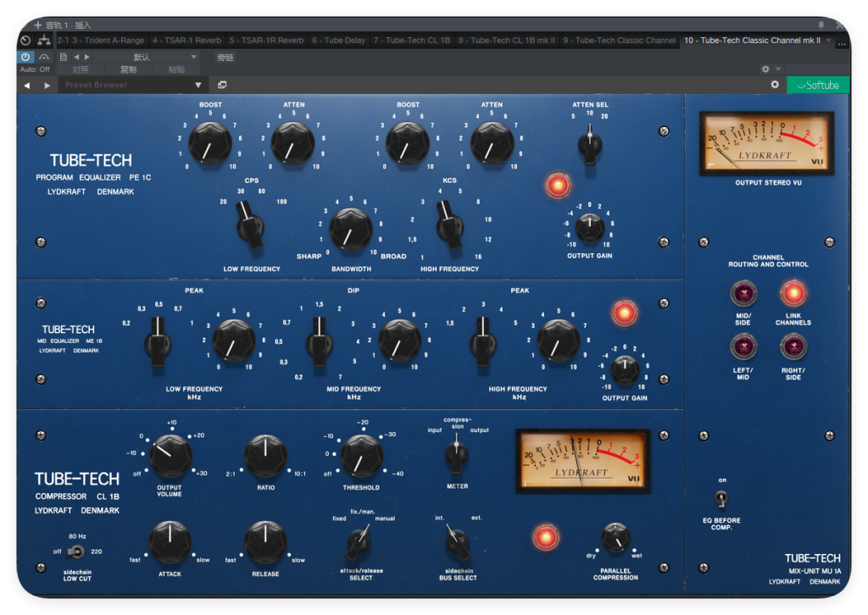
Task: Open Softube plugin settings gear
Action: (x=775, y=85)
